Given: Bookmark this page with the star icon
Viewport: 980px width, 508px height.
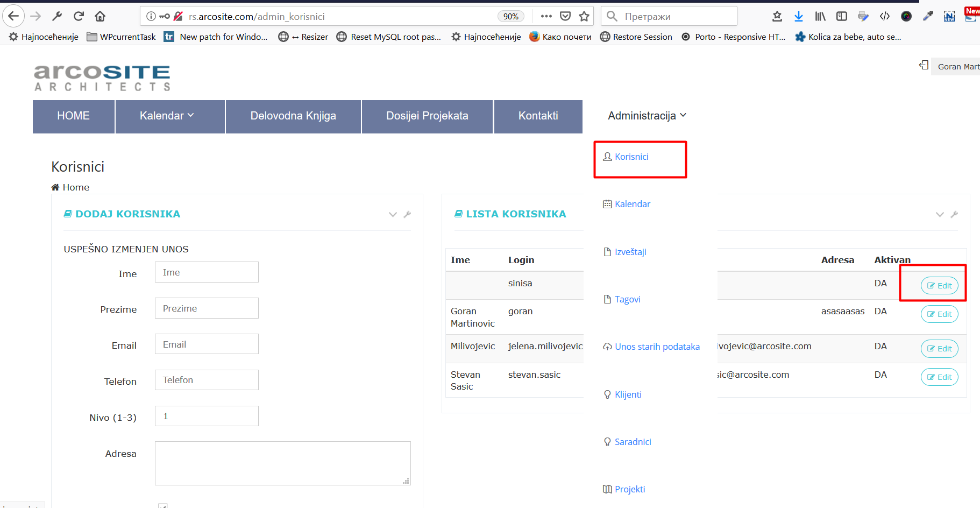Looking at the screenshot, I should (x=584, y=16).
